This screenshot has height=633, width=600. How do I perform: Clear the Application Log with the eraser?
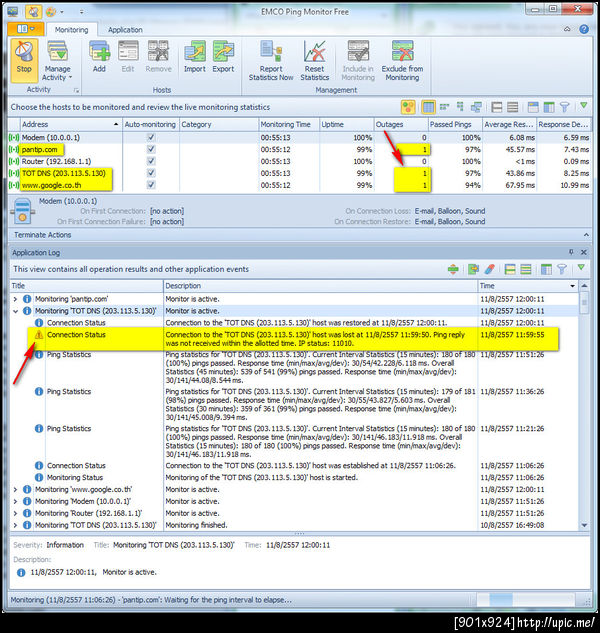click(x=490, y=269)
